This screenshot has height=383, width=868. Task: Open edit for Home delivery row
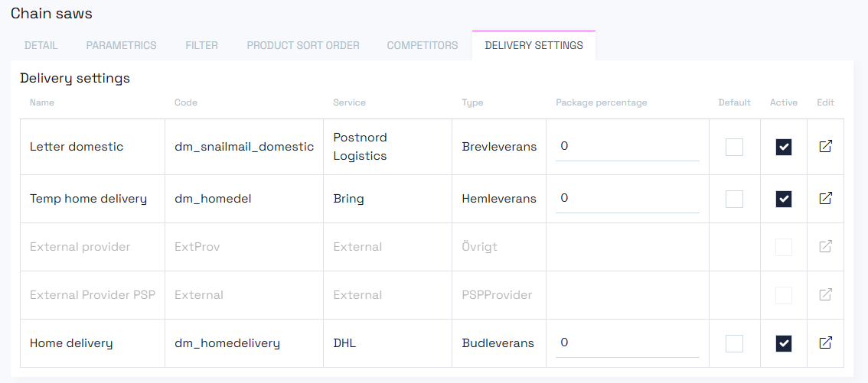[825, 343]
